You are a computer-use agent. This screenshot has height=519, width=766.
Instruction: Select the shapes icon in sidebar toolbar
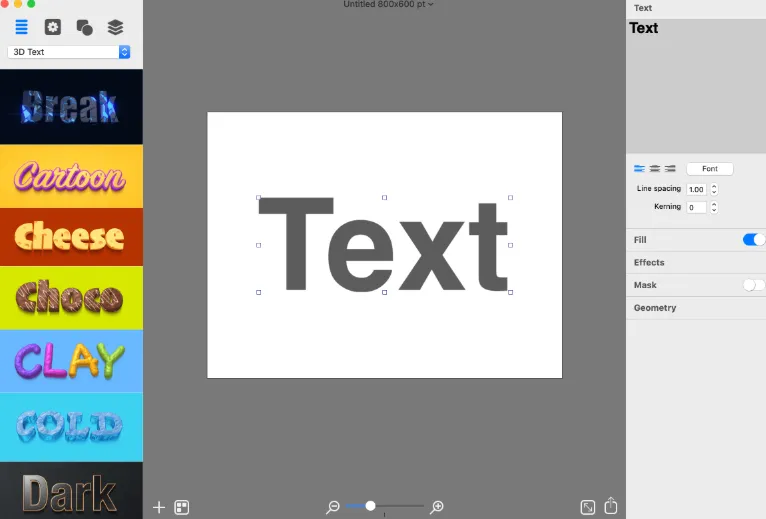coord(85,27)
